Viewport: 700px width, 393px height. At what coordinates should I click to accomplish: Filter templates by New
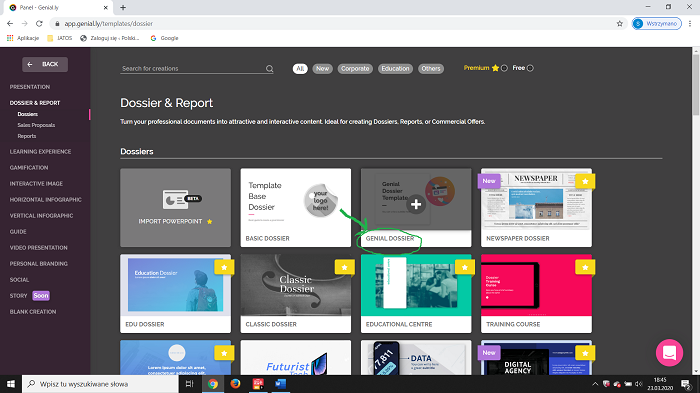point(322,69)
